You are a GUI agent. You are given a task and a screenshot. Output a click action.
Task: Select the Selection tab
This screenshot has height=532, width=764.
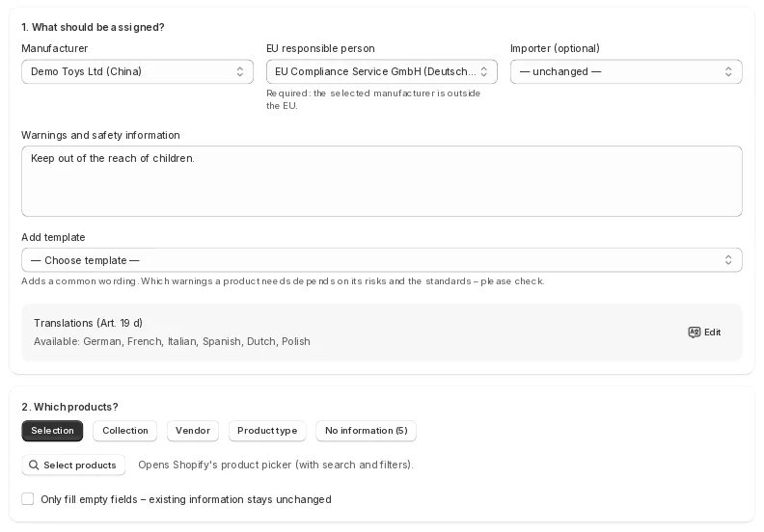tap(52, 431)
